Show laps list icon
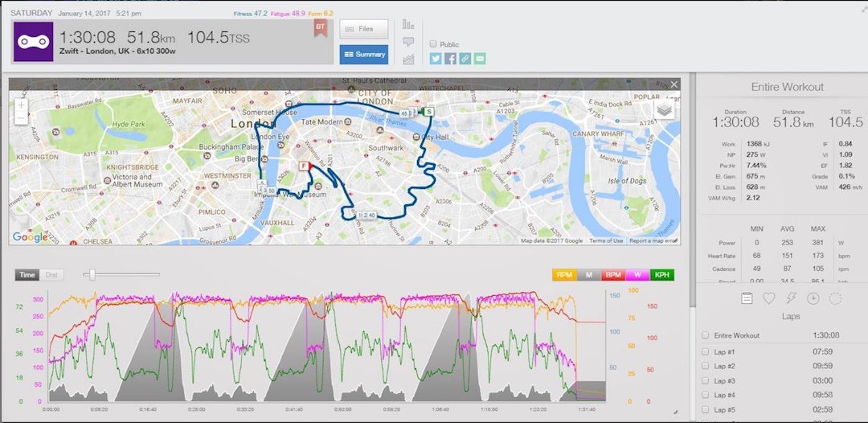 (x=747, y=298)
